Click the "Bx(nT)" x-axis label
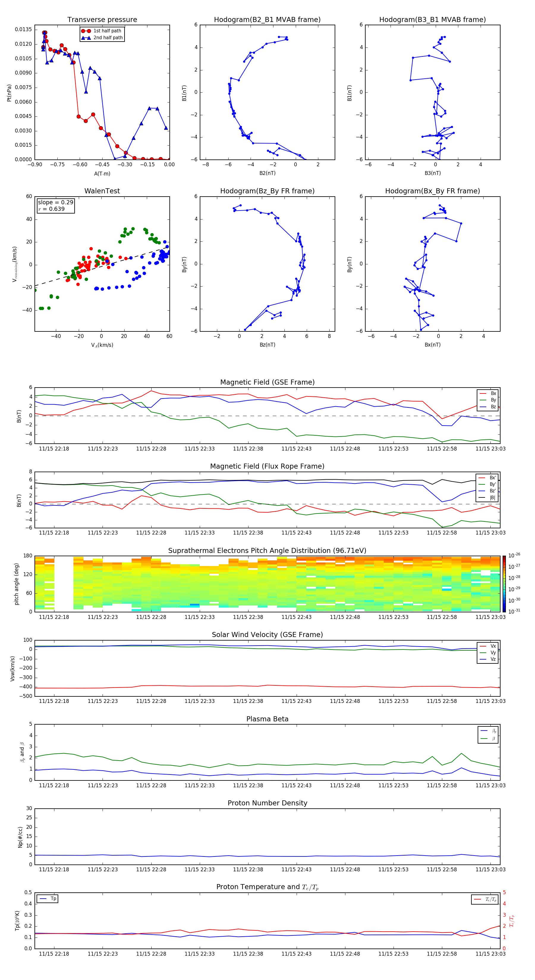The image size is (535, 980). tap(432, 345)
